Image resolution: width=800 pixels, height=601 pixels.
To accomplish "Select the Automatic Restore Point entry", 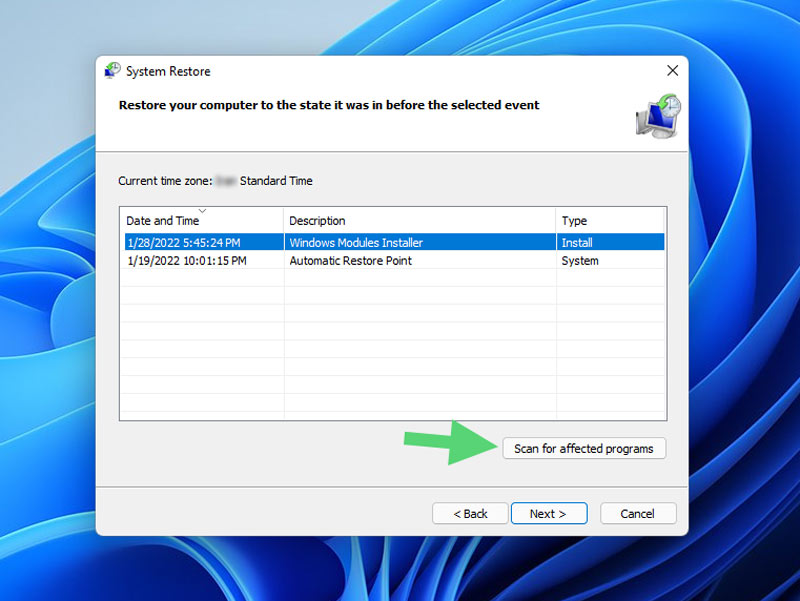I will pyautogui.click(x=350, y=260).
